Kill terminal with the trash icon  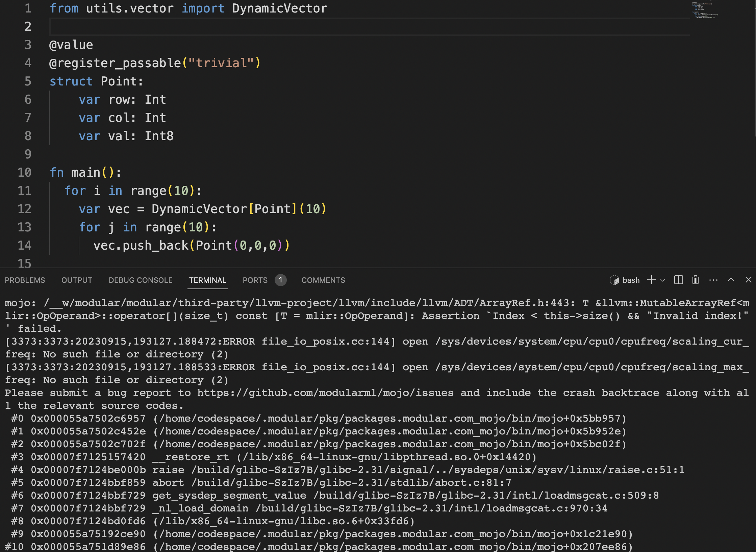[x=695, y=280]
